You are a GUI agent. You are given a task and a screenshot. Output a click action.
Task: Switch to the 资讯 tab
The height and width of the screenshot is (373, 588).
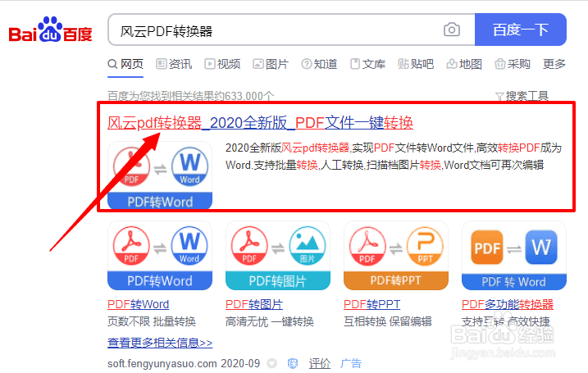pos(174,64)
